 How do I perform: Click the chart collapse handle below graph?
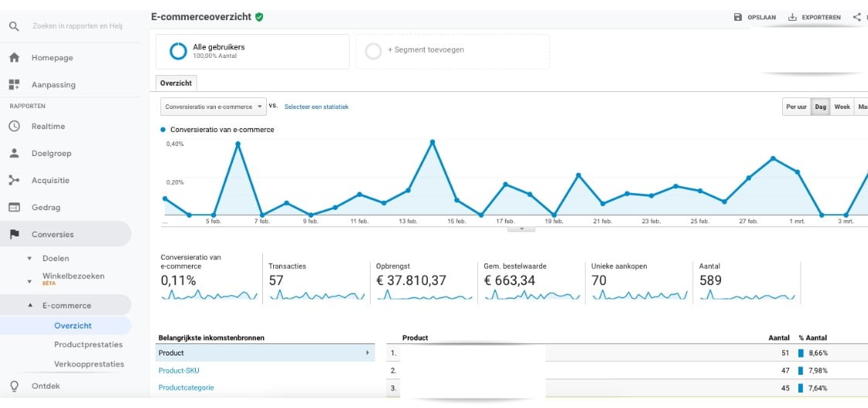[521, 229]
